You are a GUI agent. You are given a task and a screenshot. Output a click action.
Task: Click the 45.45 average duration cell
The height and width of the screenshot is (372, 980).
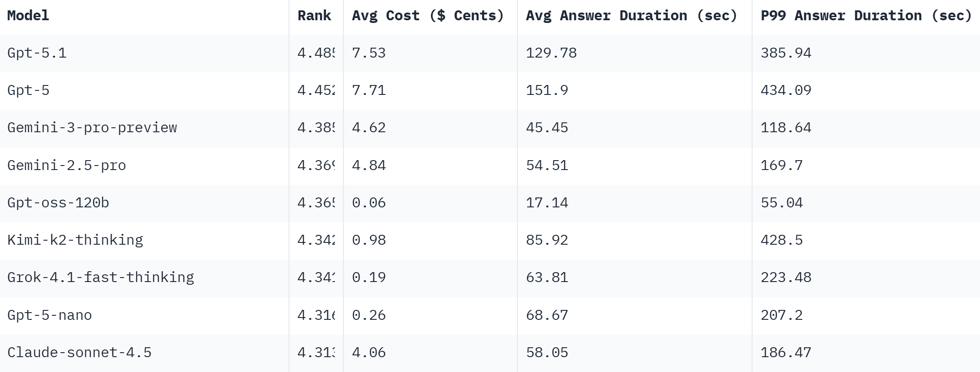[547, 128]
